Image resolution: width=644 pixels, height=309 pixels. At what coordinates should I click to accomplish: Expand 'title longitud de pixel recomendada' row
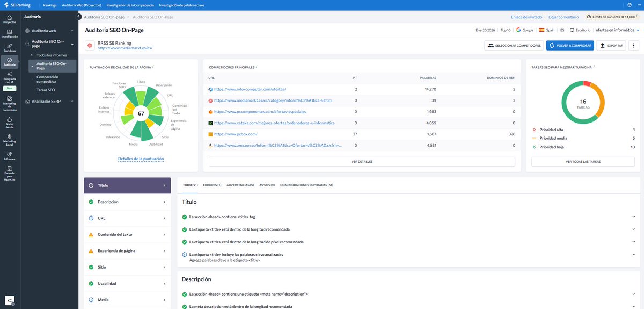coord(408,242)
